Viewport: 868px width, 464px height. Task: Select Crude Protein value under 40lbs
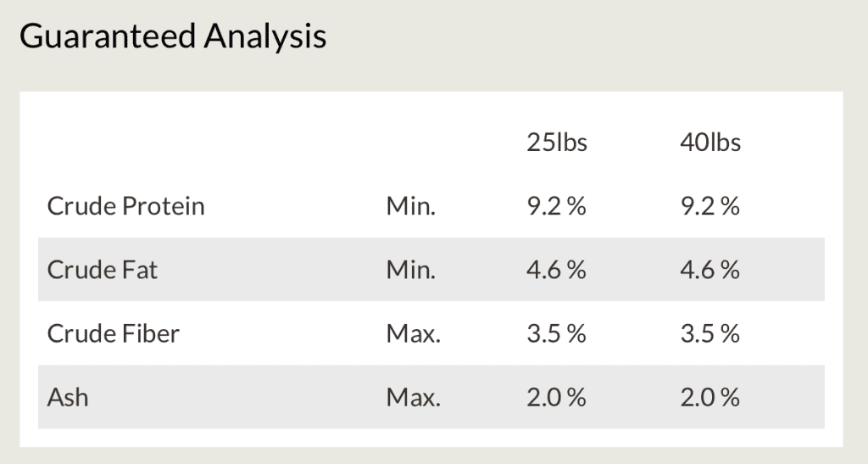pos(710,206)
